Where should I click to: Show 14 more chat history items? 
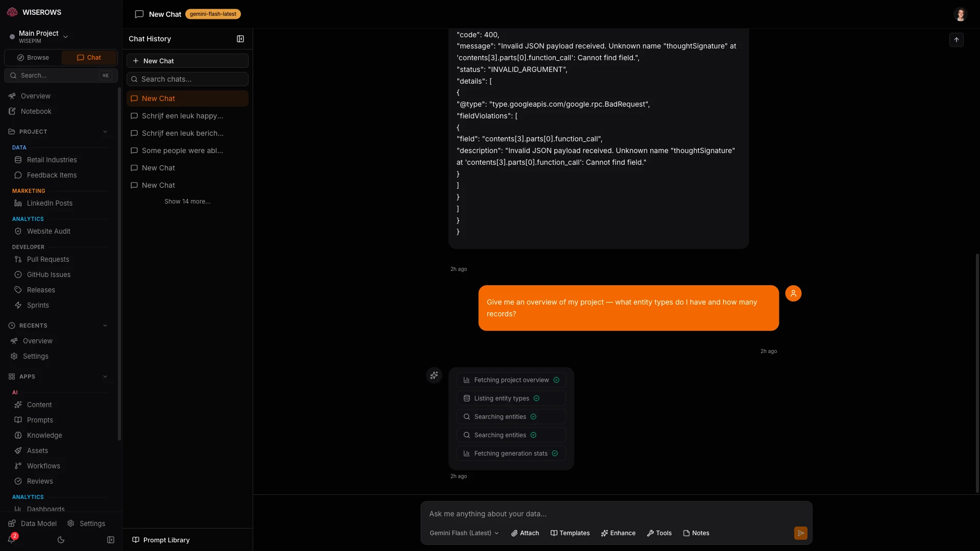coord(187,201)
